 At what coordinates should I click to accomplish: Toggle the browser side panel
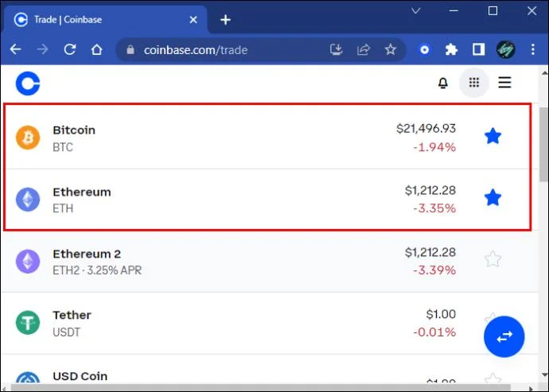click(478, 50)
